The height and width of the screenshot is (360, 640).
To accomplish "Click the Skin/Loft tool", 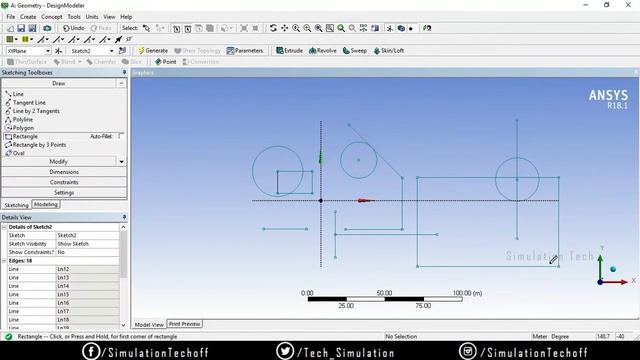I will pos(389,51).
